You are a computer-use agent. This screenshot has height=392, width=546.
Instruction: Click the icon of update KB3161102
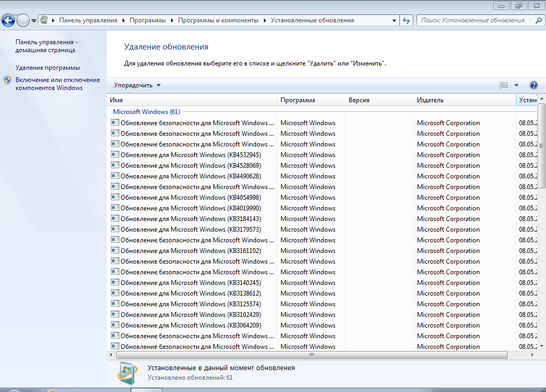(x=115, y=250)
